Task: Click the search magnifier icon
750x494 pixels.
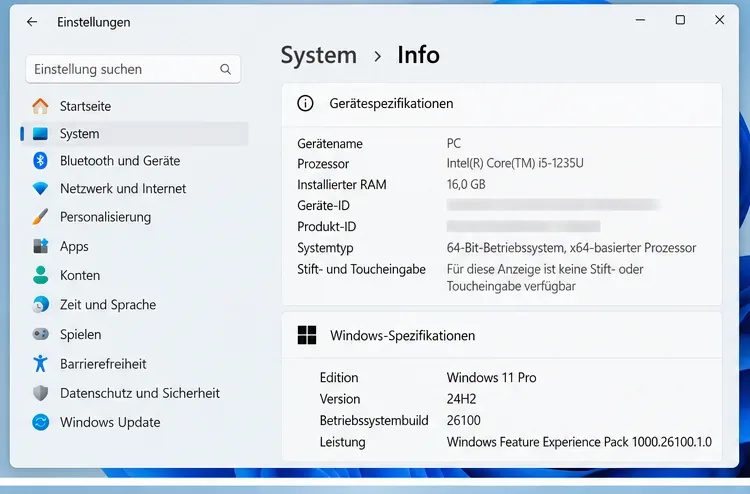Action: 225,69
